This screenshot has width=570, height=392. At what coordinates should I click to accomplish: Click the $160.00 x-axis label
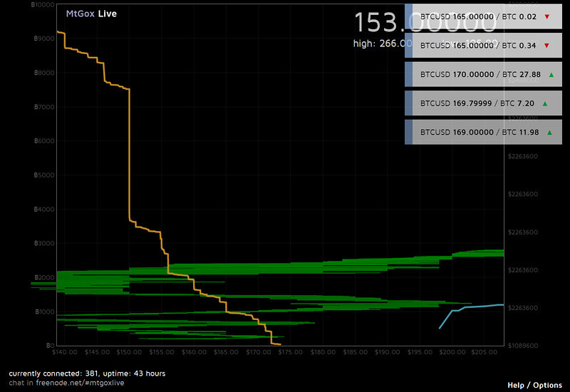tap(194, 352)
